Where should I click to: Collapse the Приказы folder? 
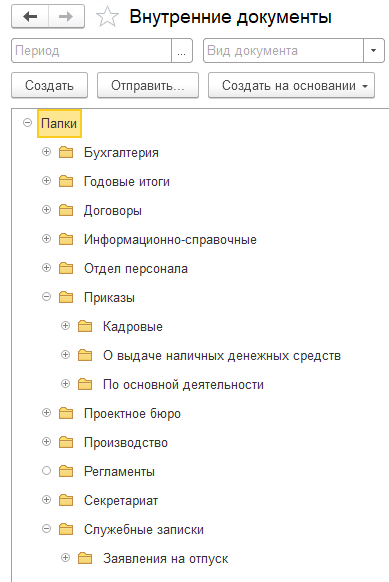click(x=46, y=296)
